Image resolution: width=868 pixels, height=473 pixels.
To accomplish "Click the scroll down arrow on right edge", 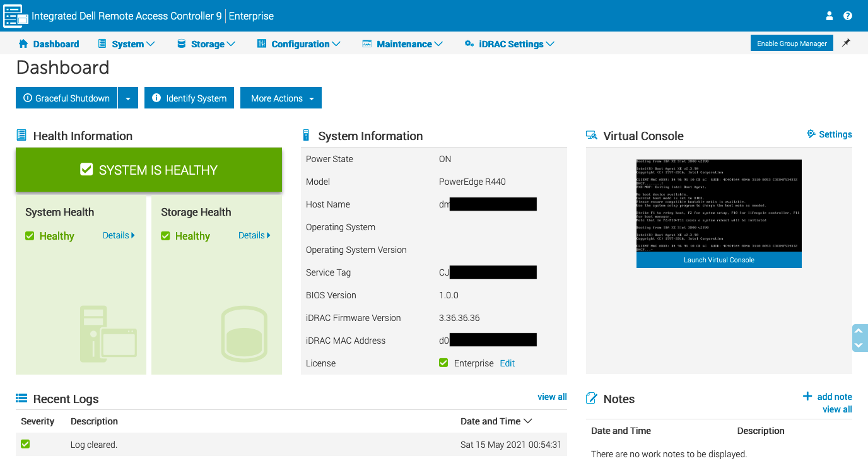I will click(x=857, y=345).
